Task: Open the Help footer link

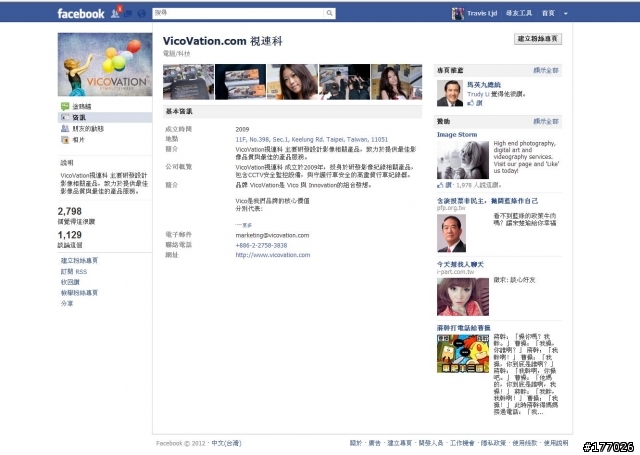Action: pos(556,443)
